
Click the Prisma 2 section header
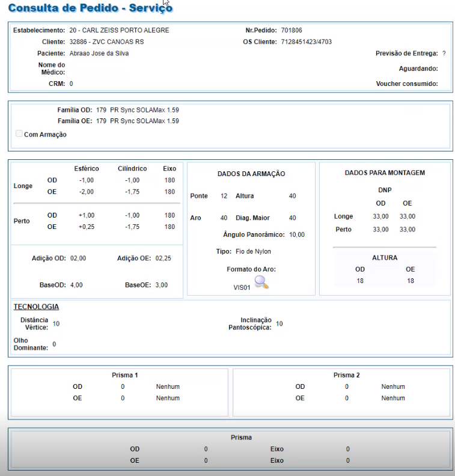pyautogui.click(x=346, y=375)
